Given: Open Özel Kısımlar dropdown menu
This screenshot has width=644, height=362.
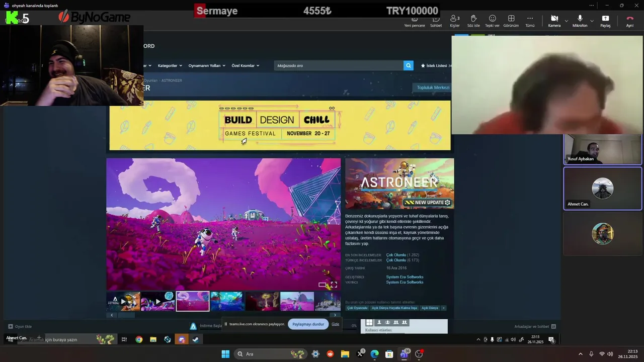Looking at the screenshot, I should [x=246, y=65].
